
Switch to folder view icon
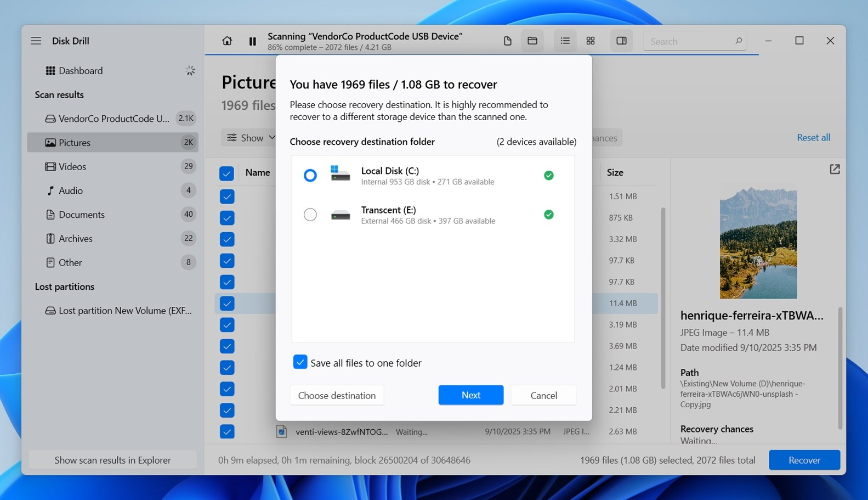point(532,41)
